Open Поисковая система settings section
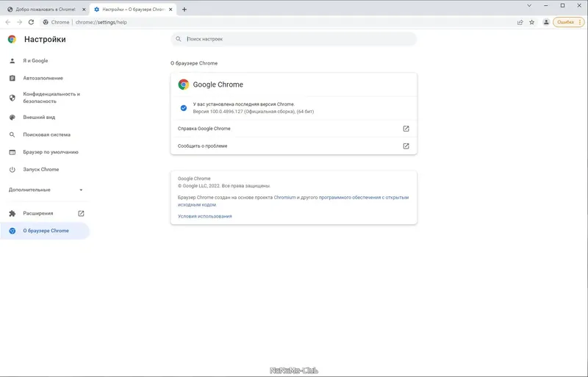 tap(45, 134)
